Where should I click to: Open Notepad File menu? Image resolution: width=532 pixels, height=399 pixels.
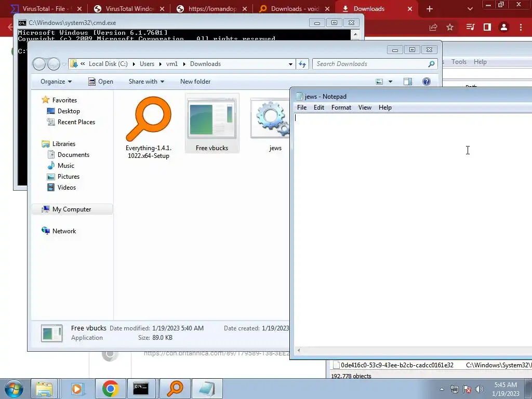click(x=302, y=107)
